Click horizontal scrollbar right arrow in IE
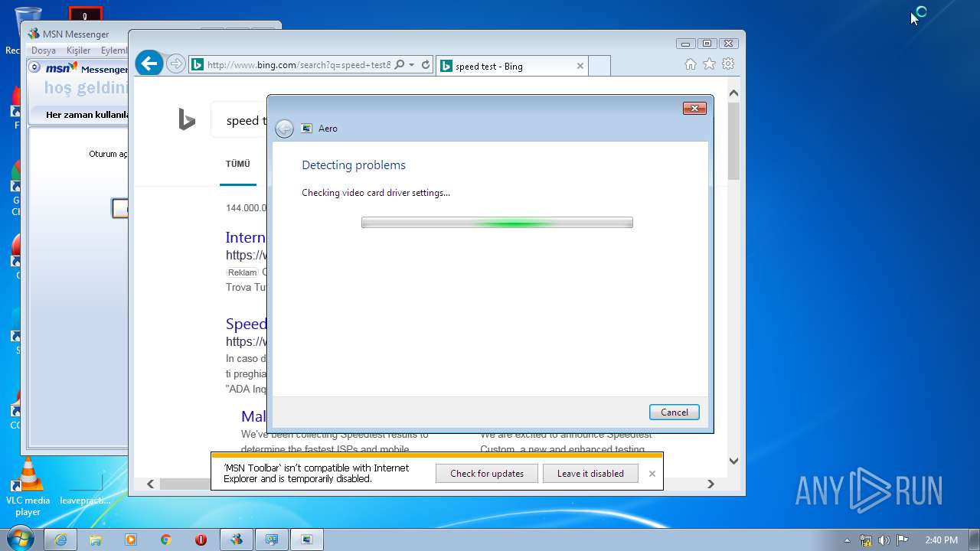 tap(710, 484)
